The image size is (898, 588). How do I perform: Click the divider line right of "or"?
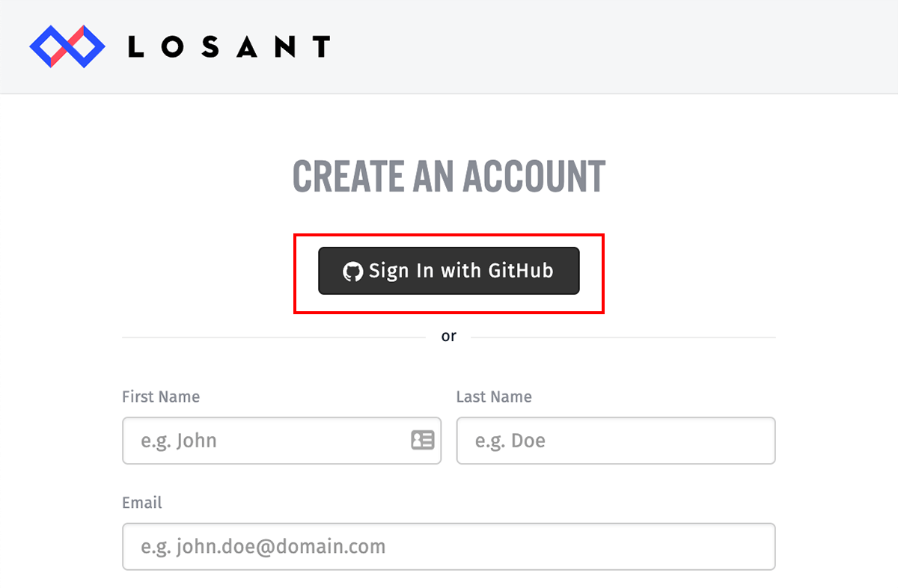[623, 337]
